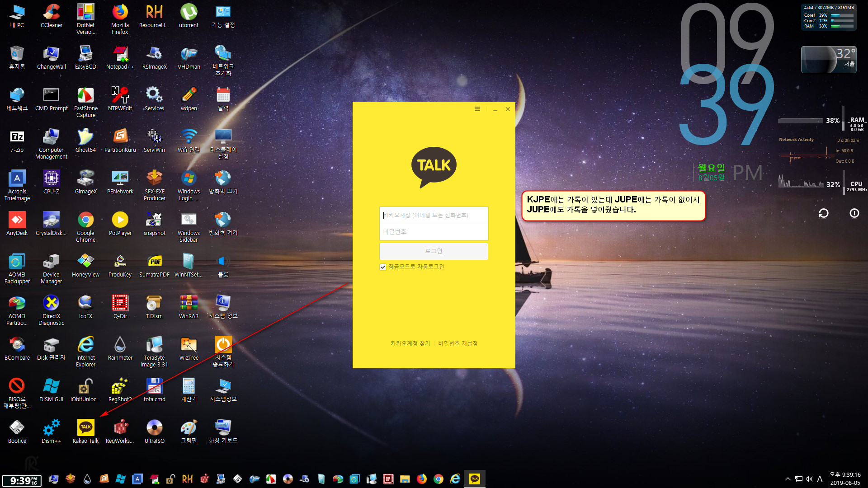Select the FastStone Capture desktop icon
Image resolution: width=868 pixels, height=488 pixels.
[x=85, y=102]
